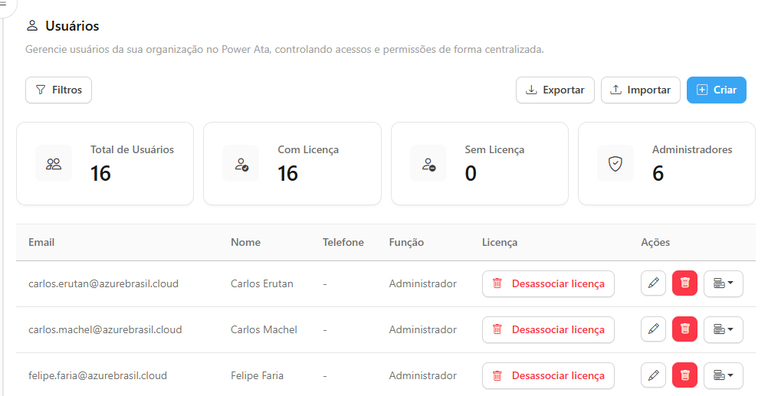Edit user Carlos Machel with pencil icon
This screenshot has width=768, height=396.
click(x=653, y=329)
